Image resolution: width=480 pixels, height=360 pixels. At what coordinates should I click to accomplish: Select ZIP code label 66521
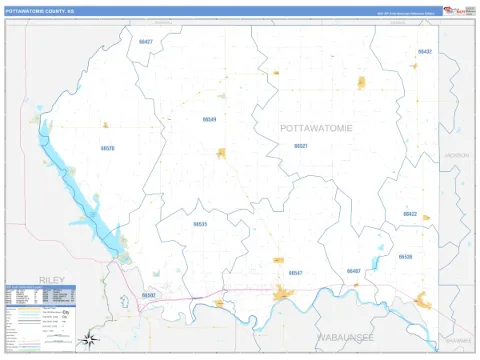pos(301,146)
